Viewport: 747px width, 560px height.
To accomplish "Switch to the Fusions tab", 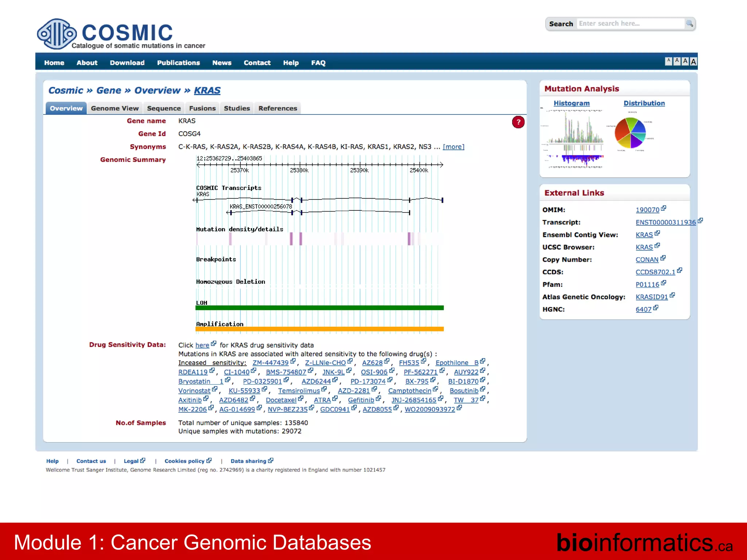I will coord(202,108).
